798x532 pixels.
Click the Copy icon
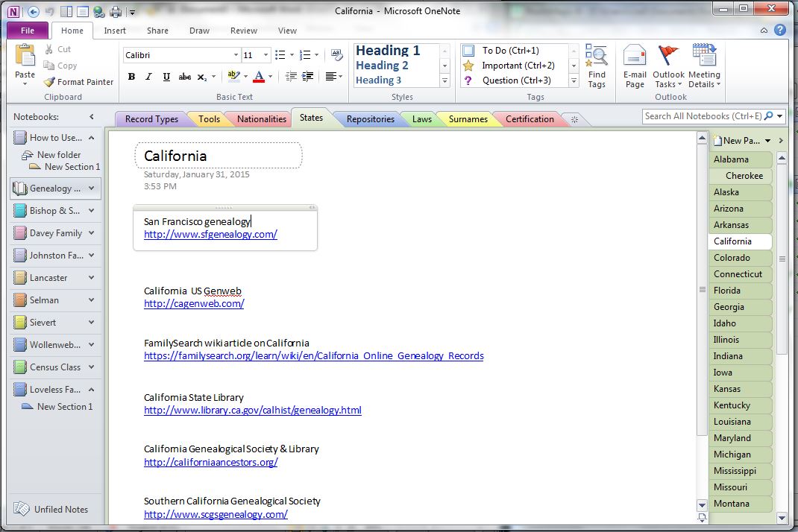click(x=49, y=66)
